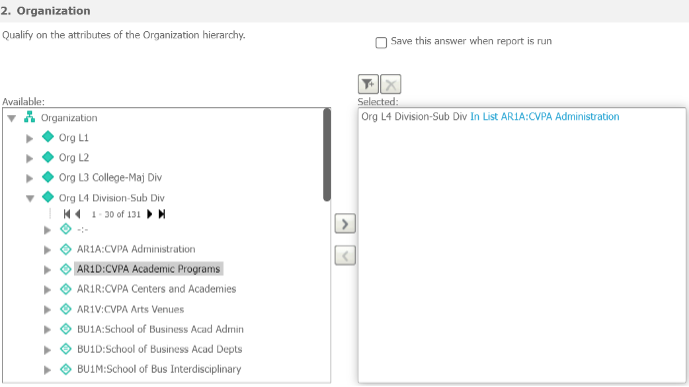The image size is (689, 387).
Task: Go to the first page of elements
Action: coord(67,214)
